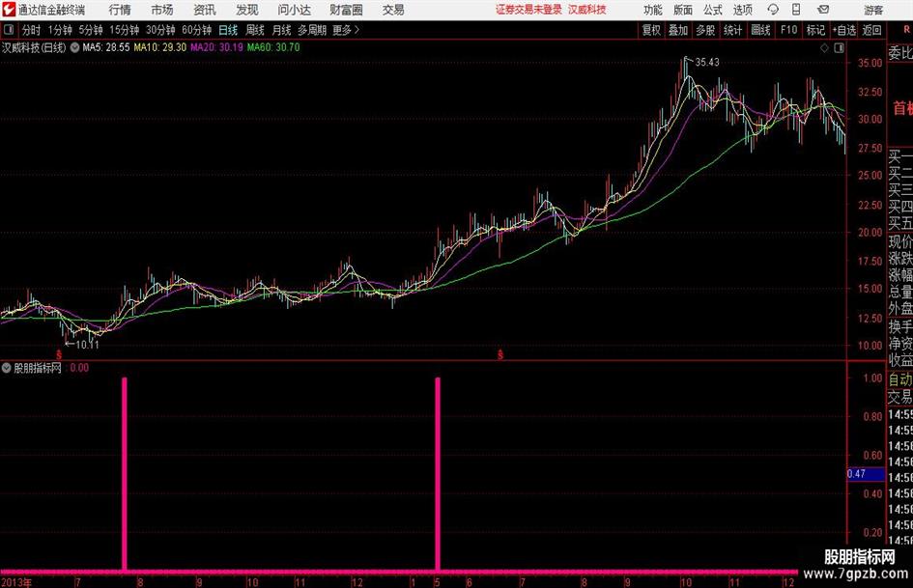Image resolution: width=913 pixels, height=588 pixels.
Task: Switch to 30分钟 period tab
Action: tap(160, 30)
